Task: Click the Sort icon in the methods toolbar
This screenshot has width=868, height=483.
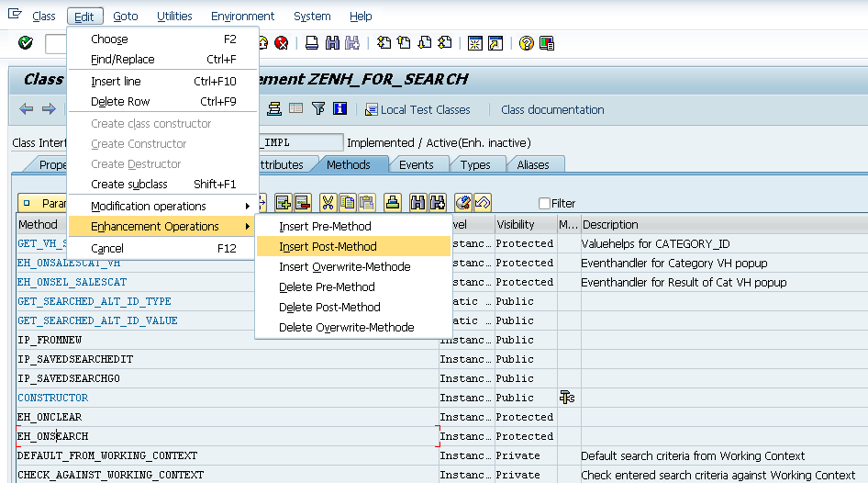Action: coord(393,203)
